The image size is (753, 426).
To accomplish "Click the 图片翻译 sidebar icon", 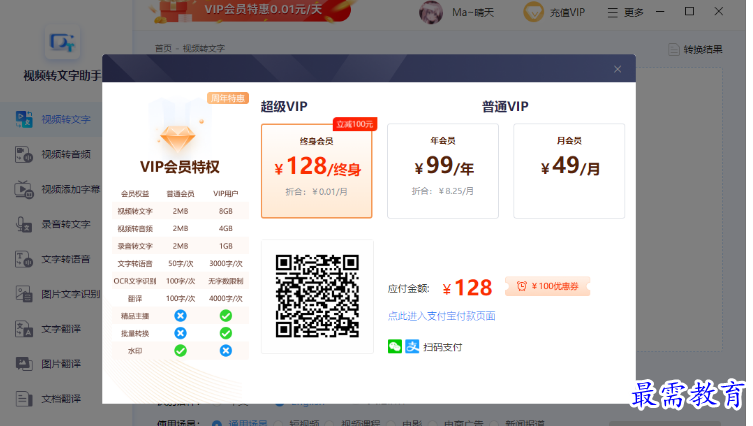I will pyautogui.click(x=24, y=364).
